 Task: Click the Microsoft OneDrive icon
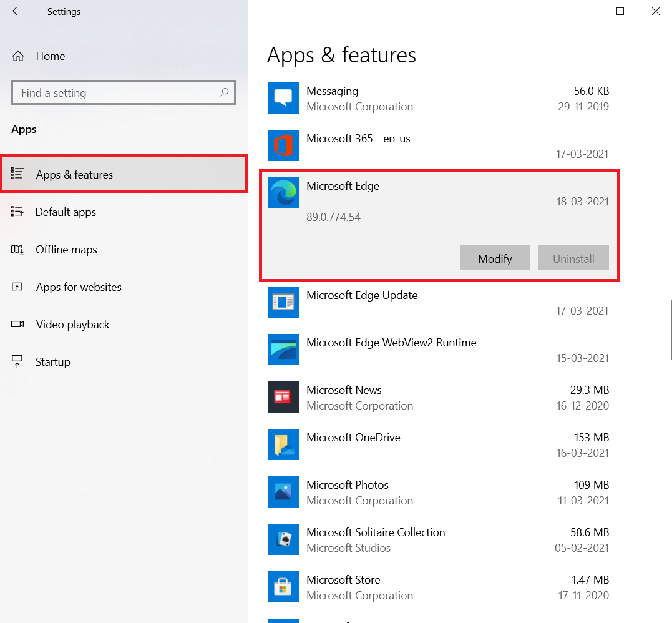click(283, 444)
